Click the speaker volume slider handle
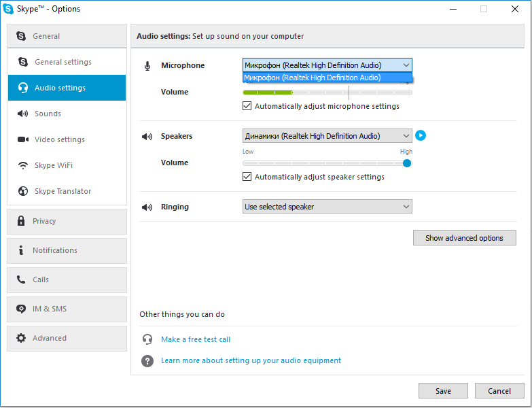Viewport: 532px width, 408px height. (x=407, y=163)
